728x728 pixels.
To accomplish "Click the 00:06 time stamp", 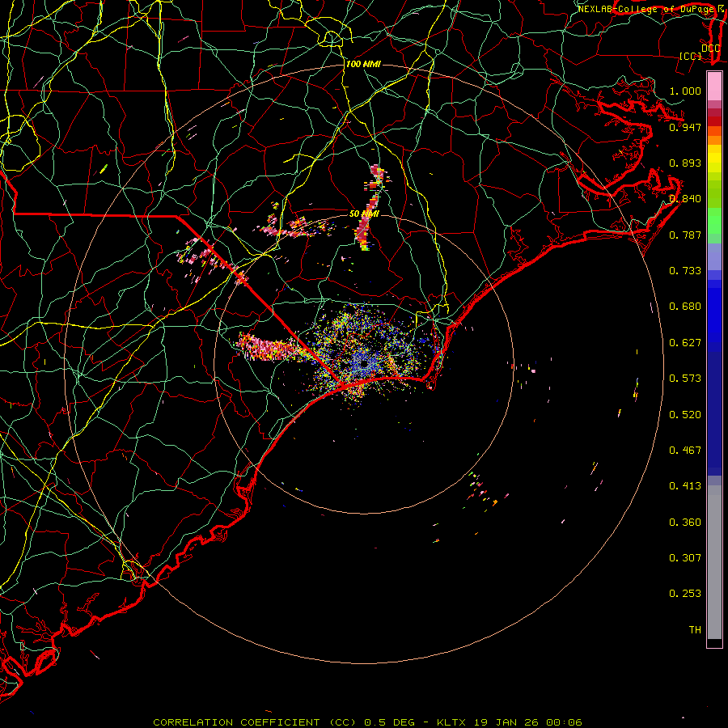I will point(564,722).
